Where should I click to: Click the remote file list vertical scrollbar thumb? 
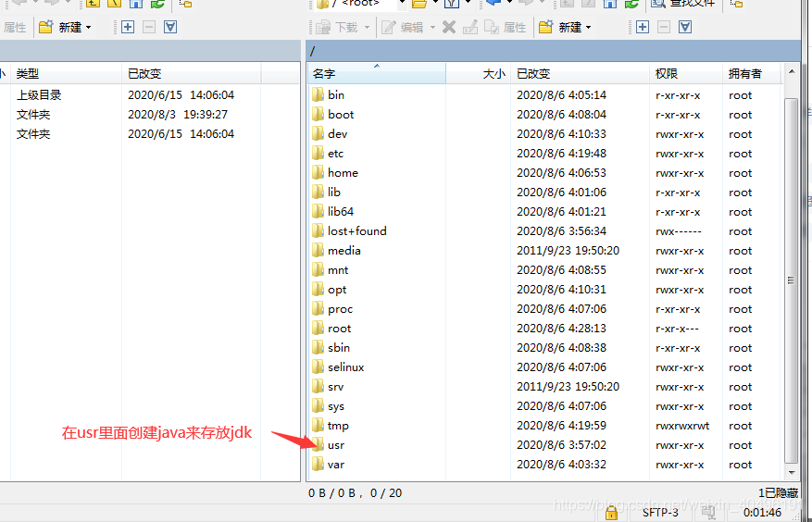coord(791,280)
